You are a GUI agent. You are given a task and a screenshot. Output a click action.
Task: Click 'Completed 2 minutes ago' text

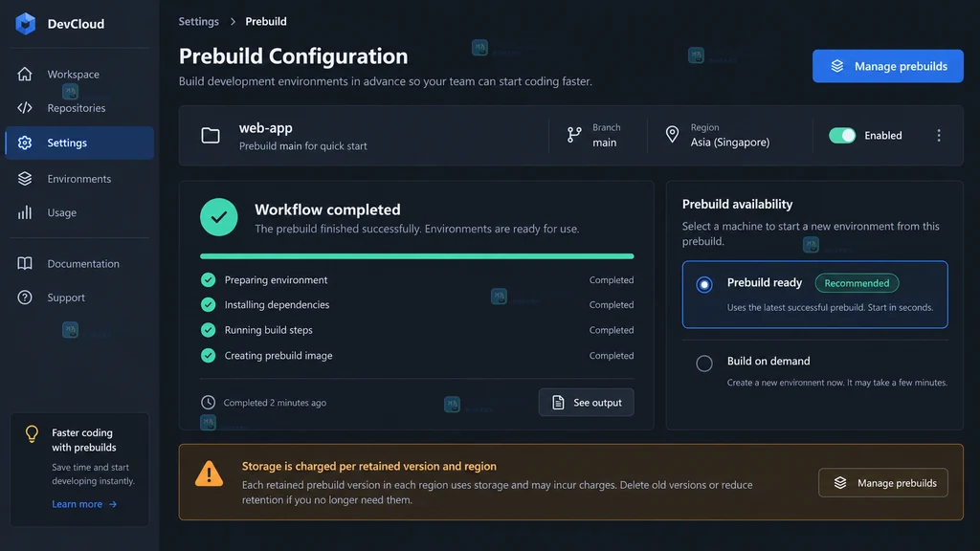pyautogui.click(x=275, y=403)
